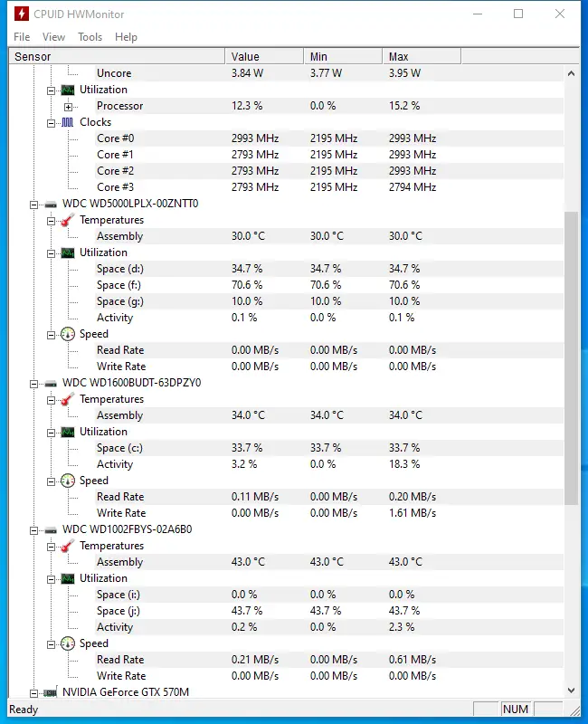Click the Utilization chart icon under WD1002FBYS

tap(68, 578)
